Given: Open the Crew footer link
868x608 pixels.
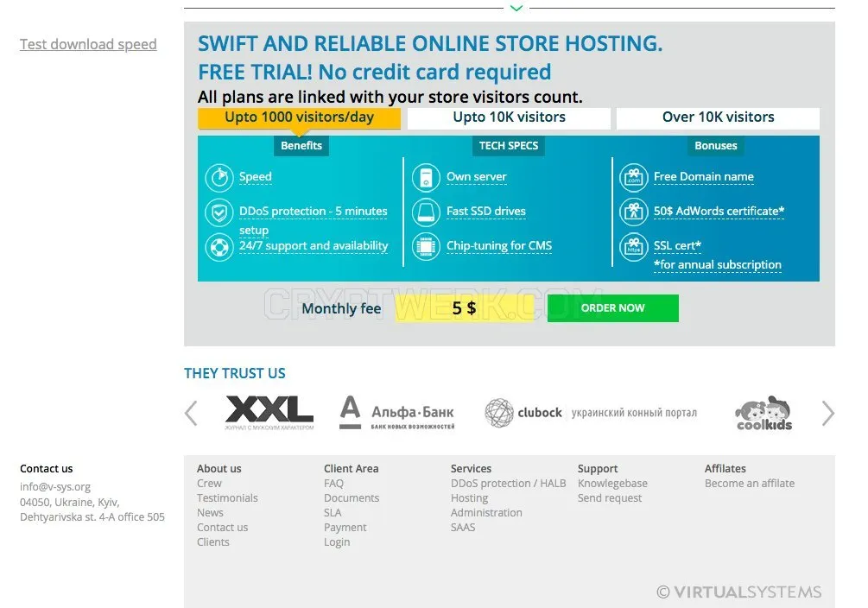Looking at the screenshot, I should (x=209, y=484).
